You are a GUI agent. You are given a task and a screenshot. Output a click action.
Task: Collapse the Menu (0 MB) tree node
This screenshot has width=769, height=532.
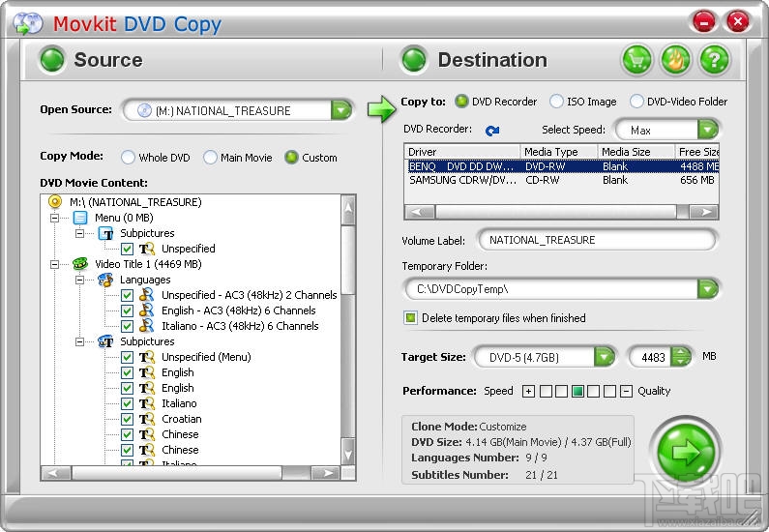54,218
